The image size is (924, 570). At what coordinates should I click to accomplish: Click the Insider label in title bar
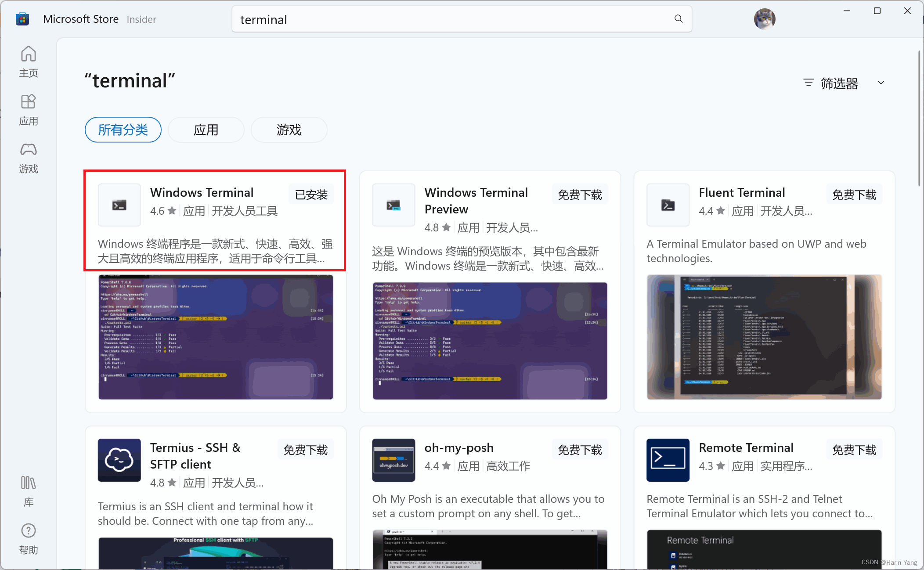coord(141,19)
